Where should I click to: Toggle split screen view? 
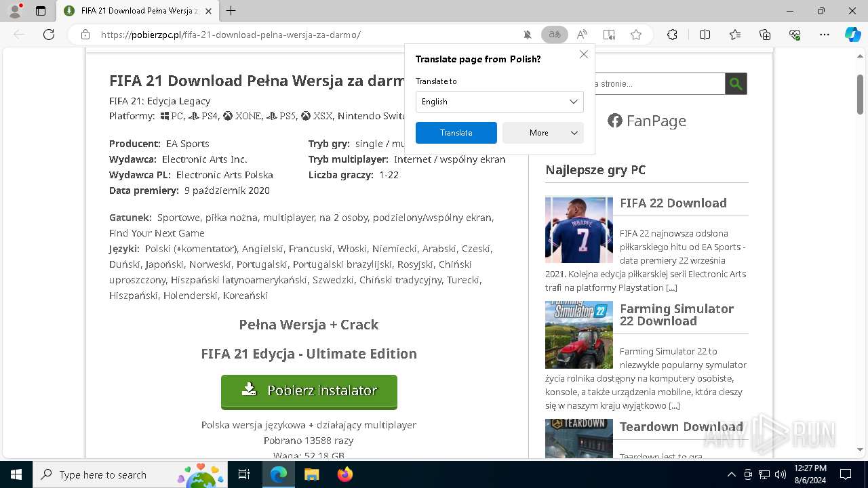[705, 35]
